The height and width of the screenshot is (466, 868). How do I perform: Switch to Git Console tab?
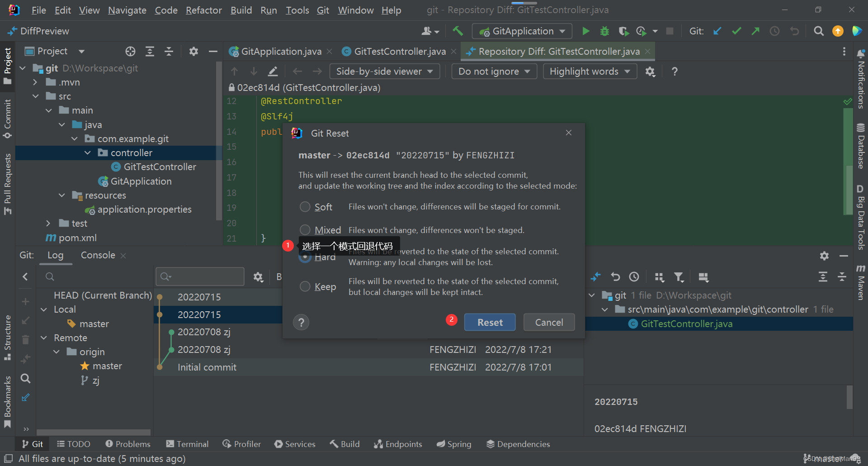point(98,255)
